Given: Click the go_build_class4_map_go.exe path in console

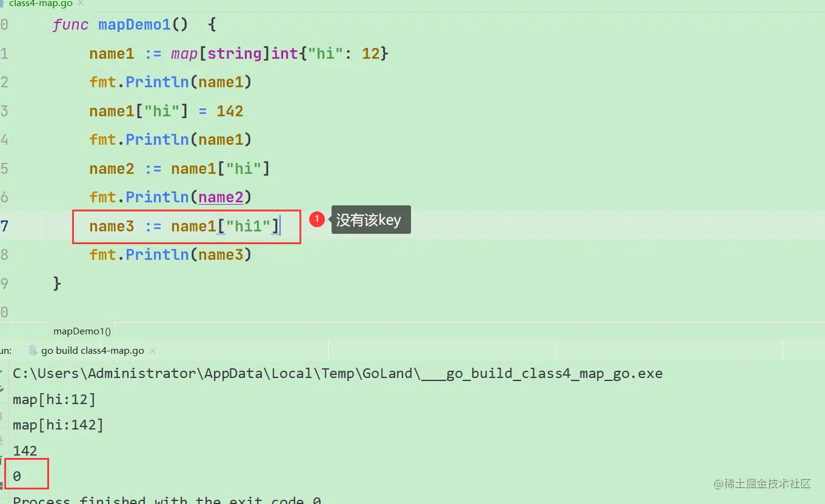Looking at the screenshot, I should (338, 374).
